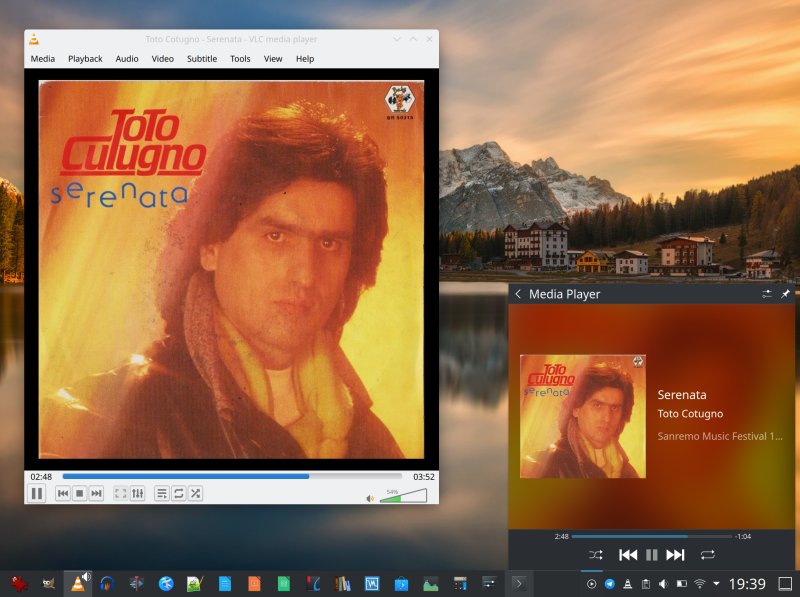Toggle shuffle in Media Player widget
This screenshot has width=800, height=597.
pos(595,555)
